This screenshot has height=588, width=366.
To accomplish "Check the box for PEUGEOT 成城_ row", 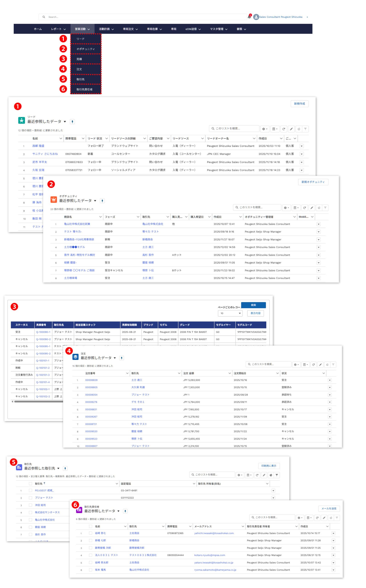I will 31,490.
